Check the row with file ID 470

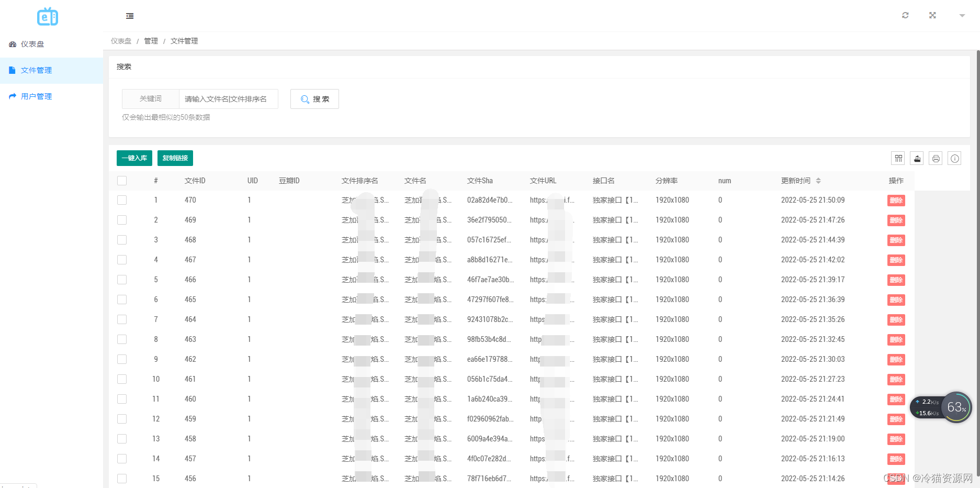coord(122,200)
